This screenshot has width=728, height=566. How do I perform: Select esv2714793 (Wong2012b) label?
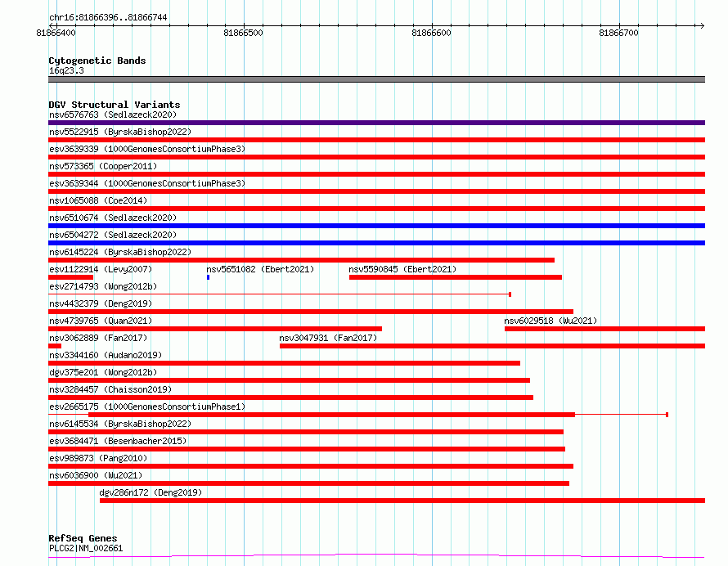tap(103, 286)
